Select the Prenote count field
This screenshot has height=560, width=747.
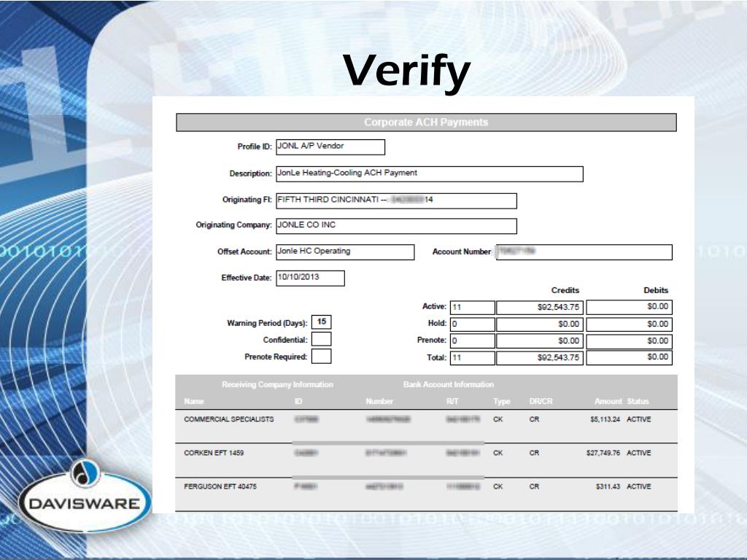(x=472, y=341)
